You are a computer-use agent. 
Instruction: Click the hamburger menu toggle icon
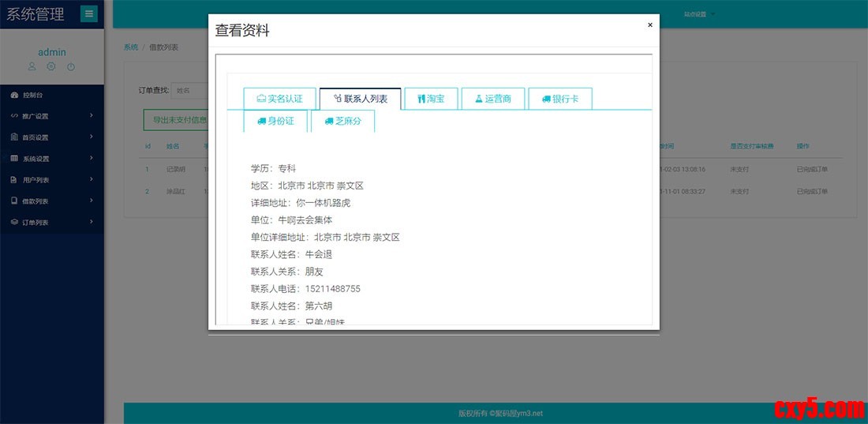(89, 13)
